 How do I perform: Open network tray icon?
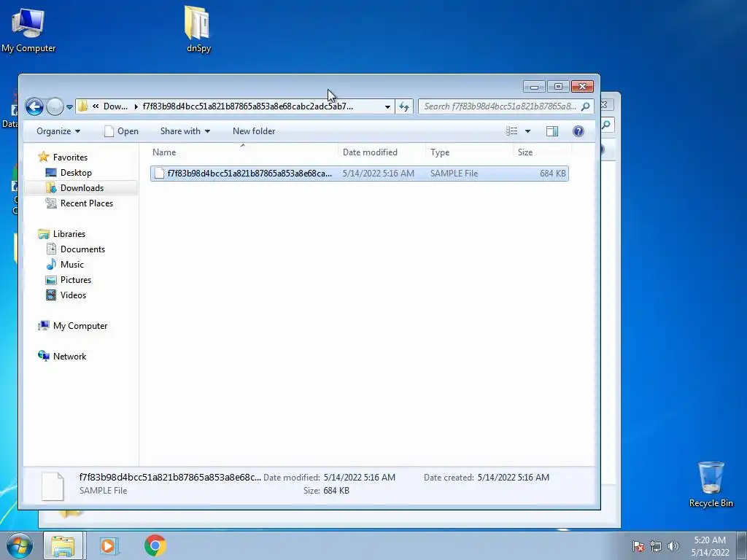pos(656,546)
